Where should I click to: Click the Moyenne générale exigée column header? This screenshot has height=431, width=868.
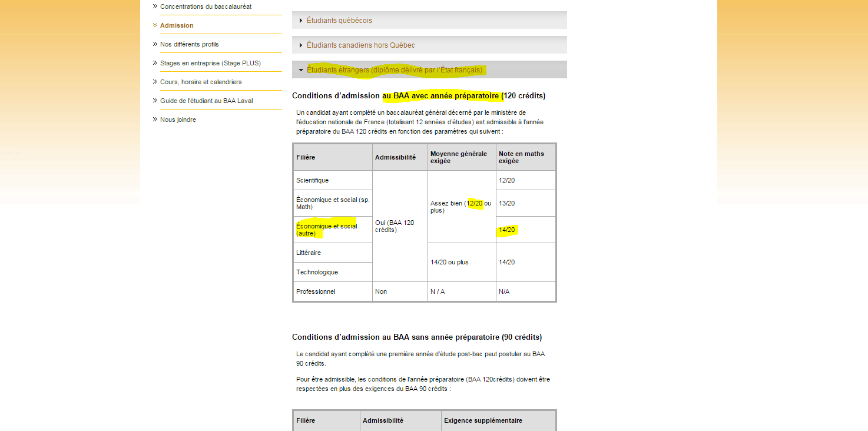click(x=458, y=157)
